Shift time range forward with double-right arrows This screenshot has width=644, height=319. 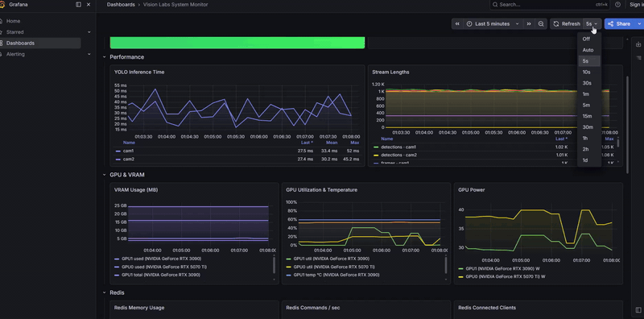pos(529,24)
